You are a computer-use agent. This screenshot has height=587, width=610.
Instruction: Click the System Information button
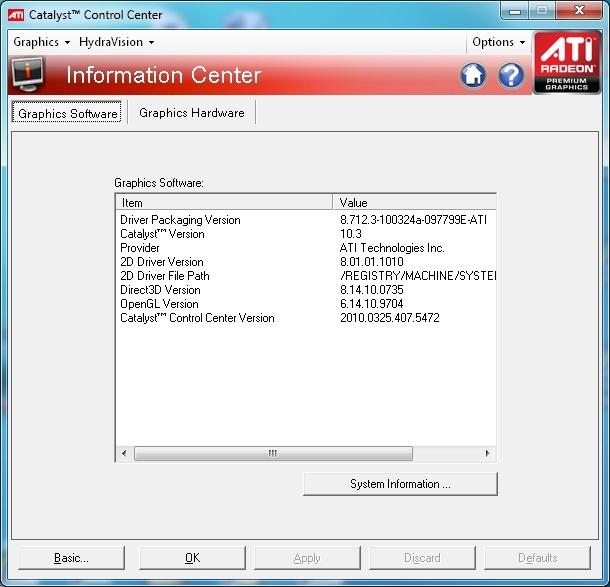(400, 484)
